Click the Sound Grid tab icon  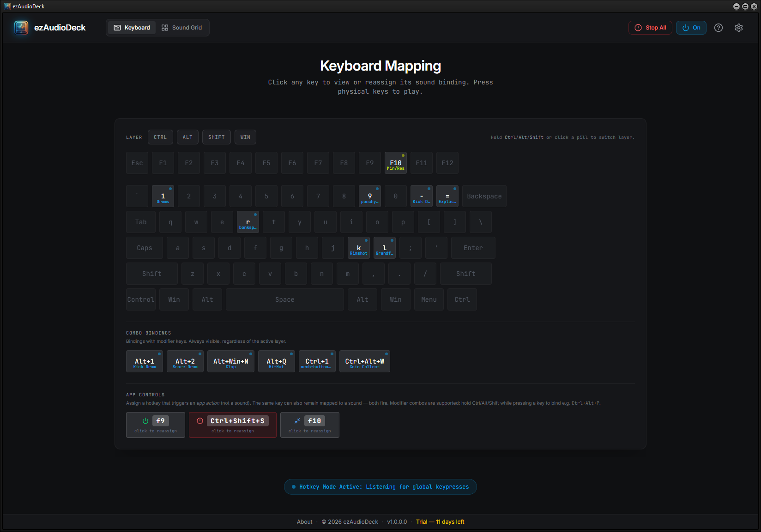tap(165, 28)
